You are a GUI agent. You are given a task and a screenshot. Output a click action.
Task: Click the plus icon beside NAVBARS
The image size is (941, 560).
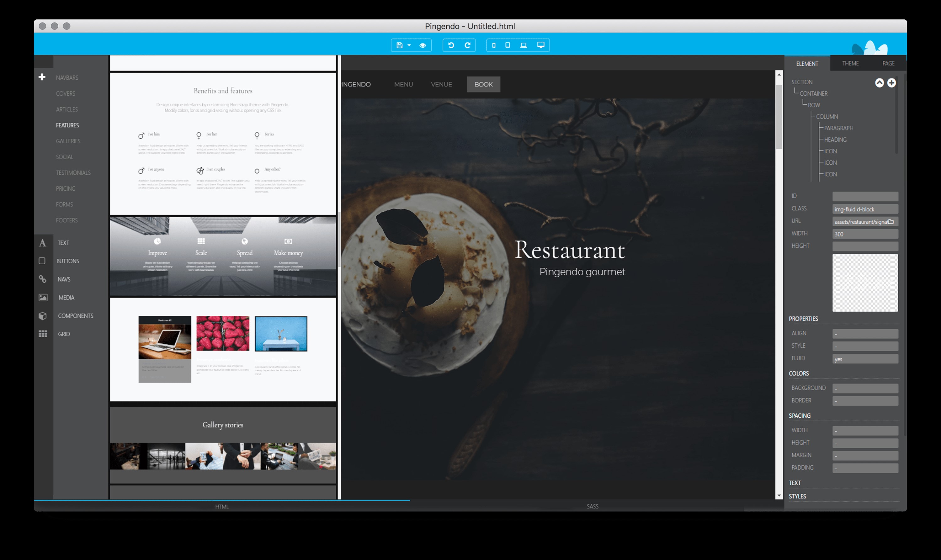(42, 77)
